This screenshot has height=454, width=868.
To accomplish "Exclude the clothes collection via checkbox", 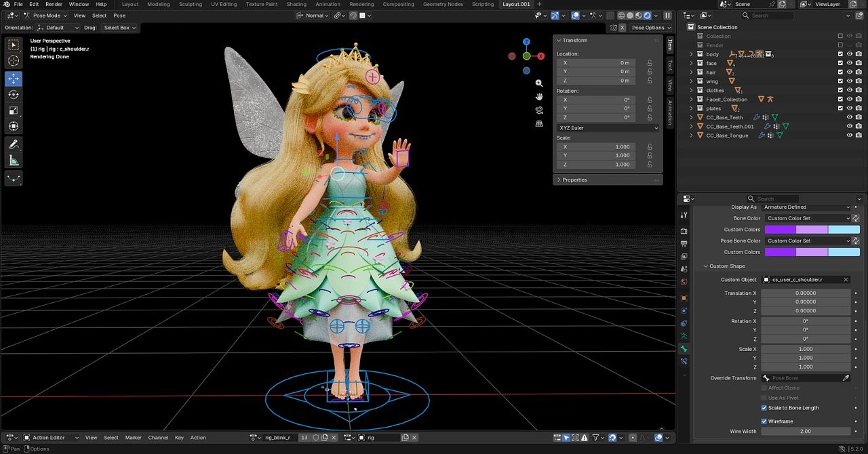I will (840, 90).
